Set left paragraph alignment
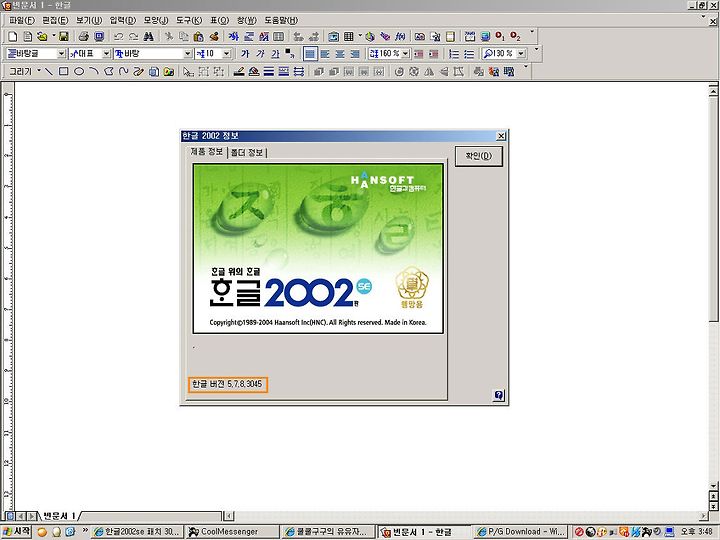 [x=325, y=54]
